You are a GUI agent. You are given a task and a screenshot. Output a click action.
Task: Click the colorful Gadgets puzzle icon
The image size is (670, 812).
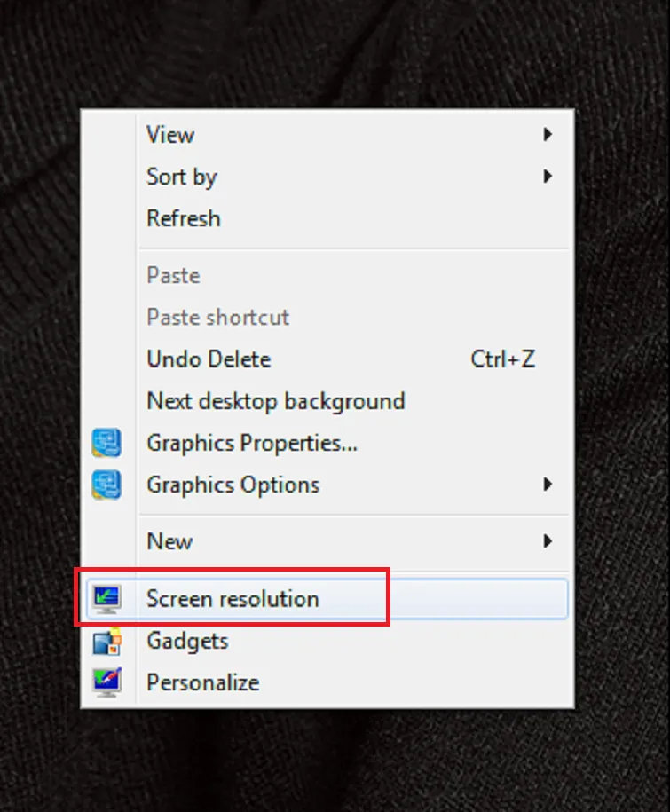[x=106, y=641]
